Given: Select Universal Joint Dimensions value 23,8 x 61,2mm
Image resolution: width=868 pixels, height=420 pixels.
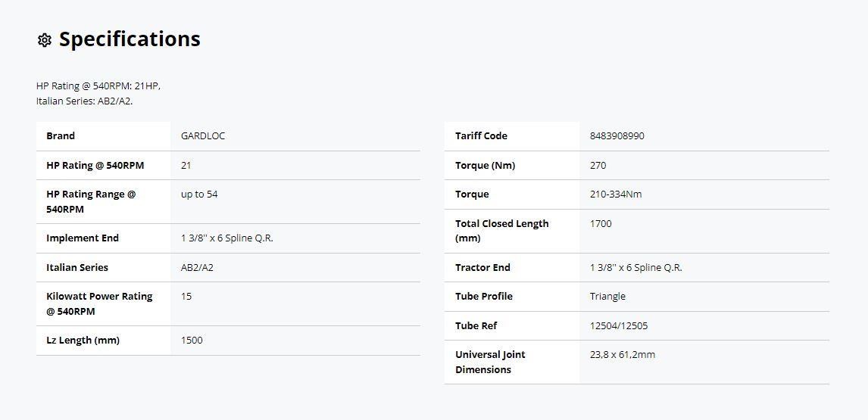Looking at the screenshot, I should (x=622, y=355).
